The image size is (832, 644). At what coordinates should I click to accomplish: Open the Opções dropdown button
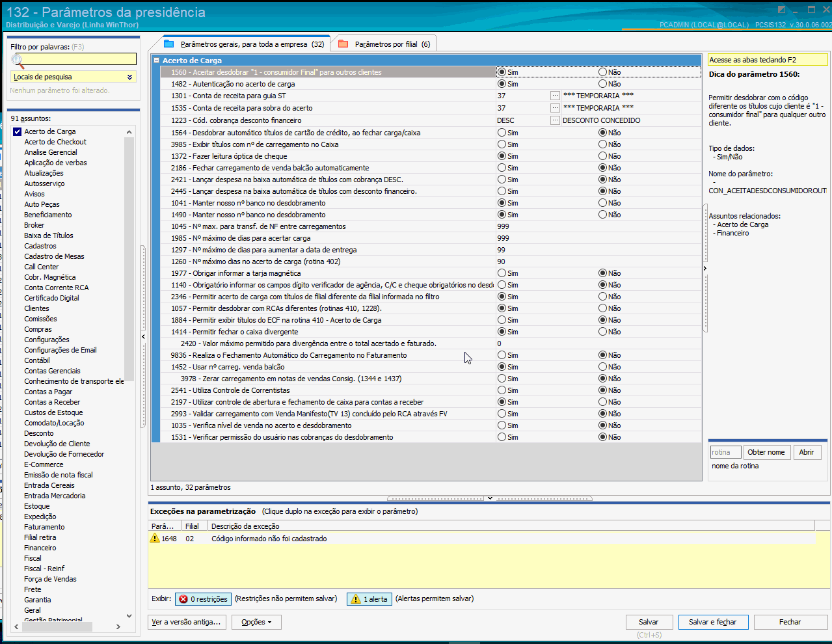pyautogui.click(x=257, y=622)
